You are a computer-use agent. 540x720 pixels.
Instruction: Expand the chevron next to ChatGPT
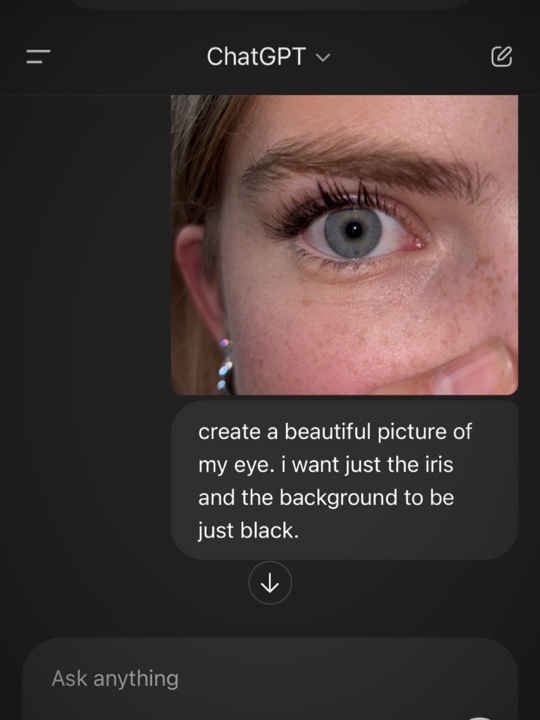[x=323, y=58]
